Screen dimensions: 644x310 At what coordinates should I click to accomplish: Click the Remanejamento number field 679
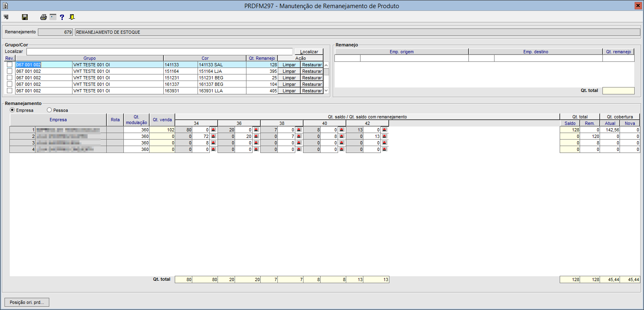click(x=55, y=32)
